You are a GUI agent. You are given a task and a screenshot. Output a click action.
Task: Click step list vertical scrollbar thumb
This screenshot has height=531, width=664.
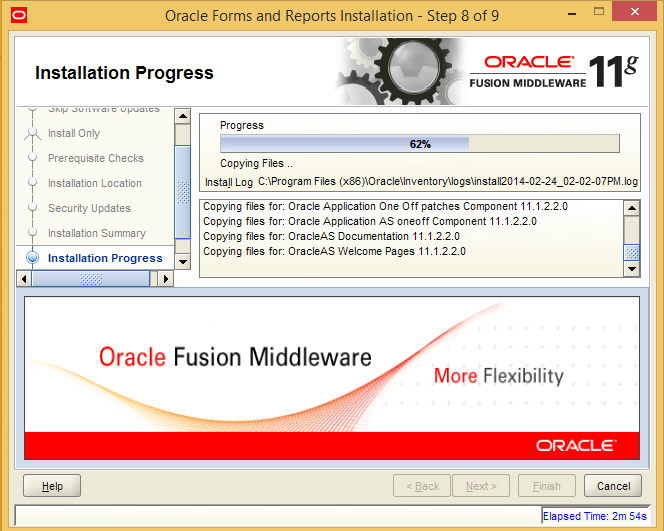[x=183, y=192]
